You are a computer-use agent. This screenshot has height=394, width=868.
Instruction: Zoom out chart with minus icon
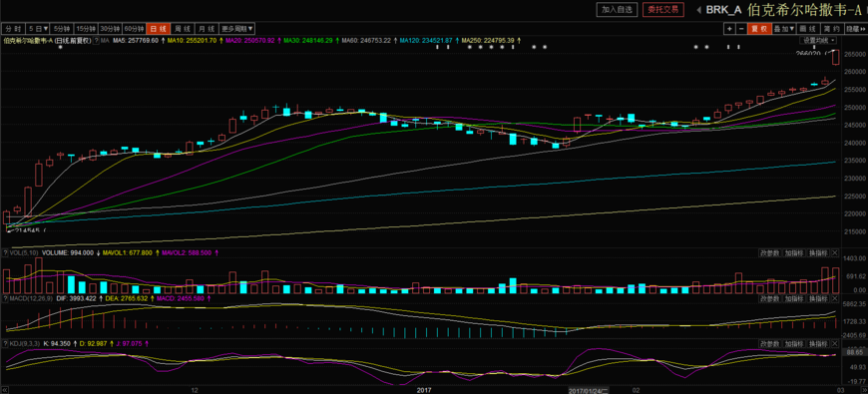click(x=741, y=29)
